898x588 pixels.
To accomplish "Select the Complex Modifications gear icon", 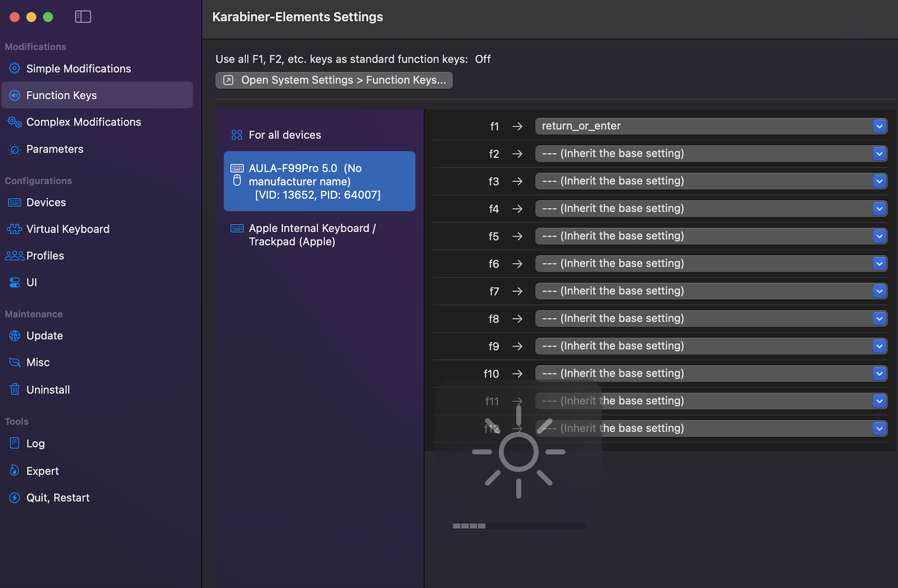I will 14,122.
